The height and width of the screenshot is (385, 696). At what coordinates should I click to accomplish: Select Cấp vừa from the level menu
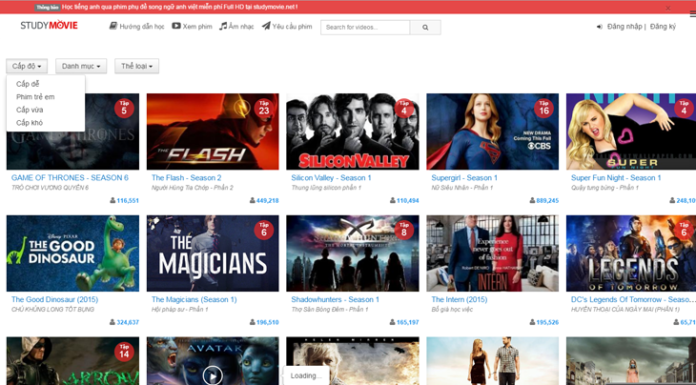point(29,110)
